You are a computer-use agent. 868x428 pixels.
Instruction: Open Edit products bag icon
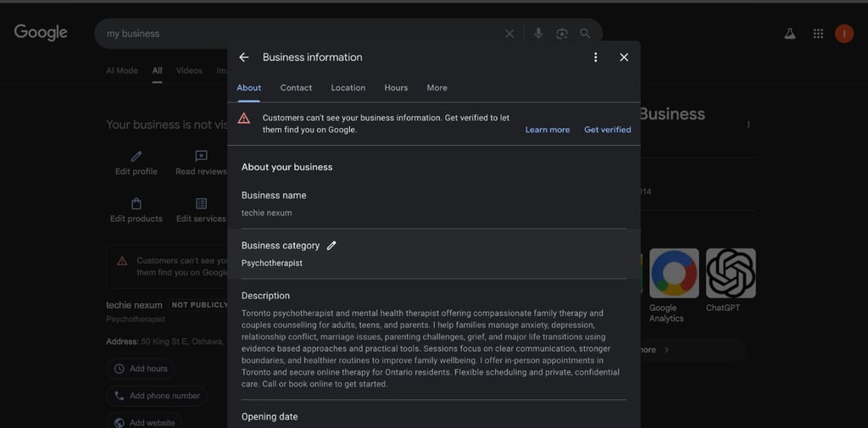[x=136, y=203]
